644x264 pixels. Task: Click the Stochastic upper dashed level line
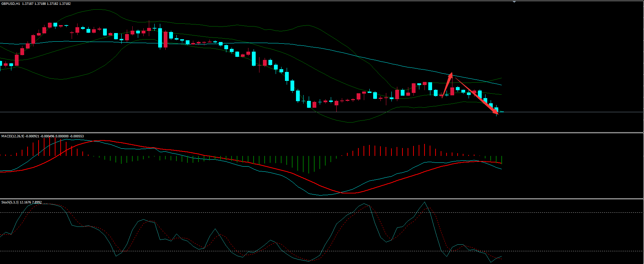click(207, 212)
